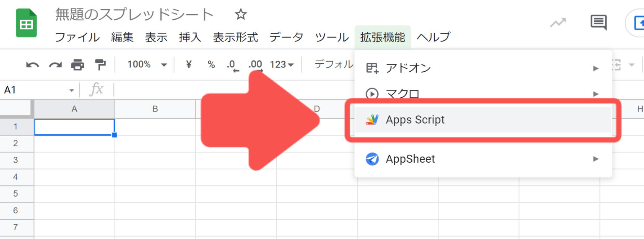This screenshot has width=644, height=239.
Task: Expand the AppSheet submenu
Action: tap(483, 159)
